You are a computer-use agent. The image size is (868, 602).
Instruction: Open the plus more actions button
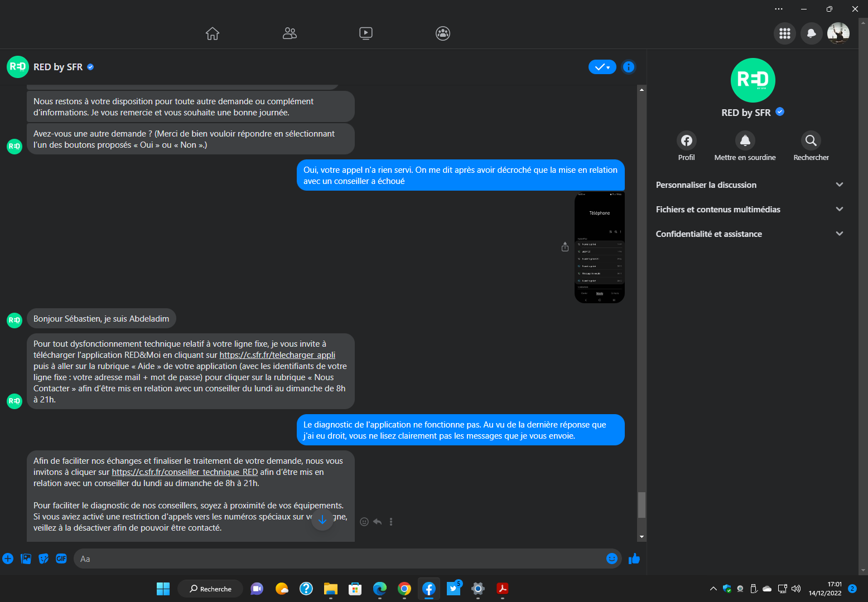point(8,559)
